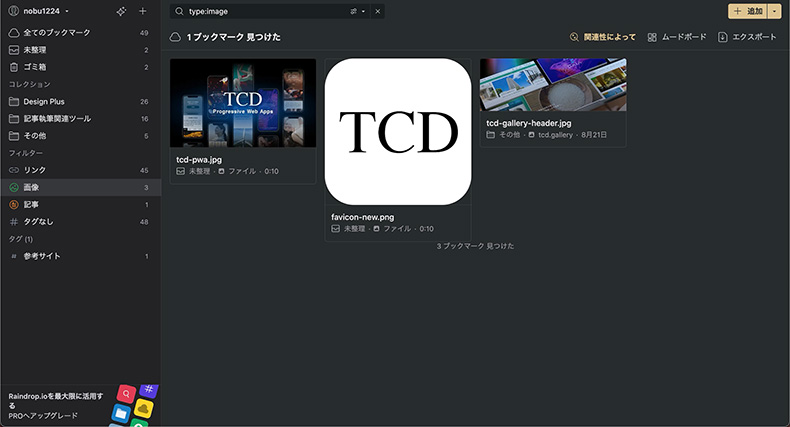Viewport: 790px width, 427px height.
Task: Click the orange article icon beside 記事
Action: [x=14, y=204]
